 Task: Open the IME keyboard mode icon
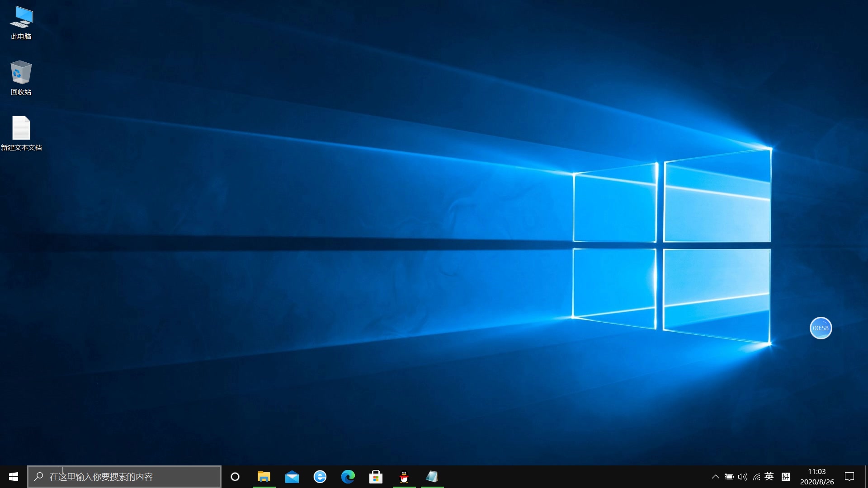point(786,477)
